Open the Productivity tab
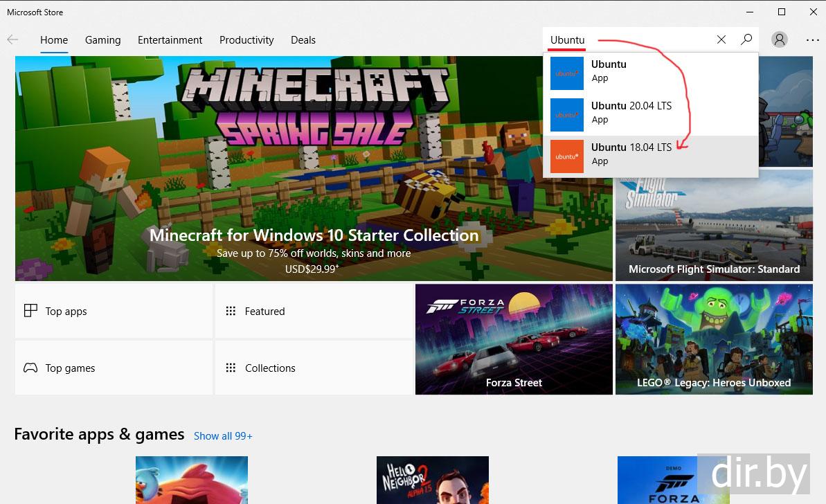Screen dimensions: 826x504 pos(246,40)
